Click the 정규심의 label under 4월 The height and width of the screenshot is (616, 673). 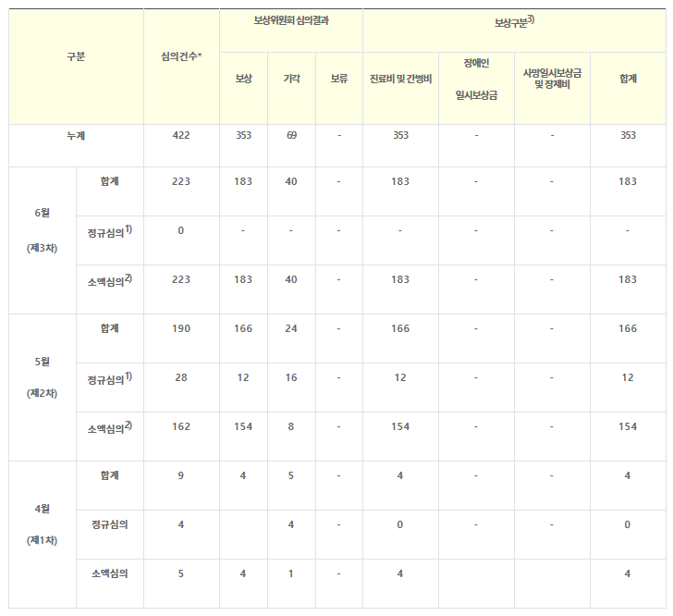(x=109, y=524)
